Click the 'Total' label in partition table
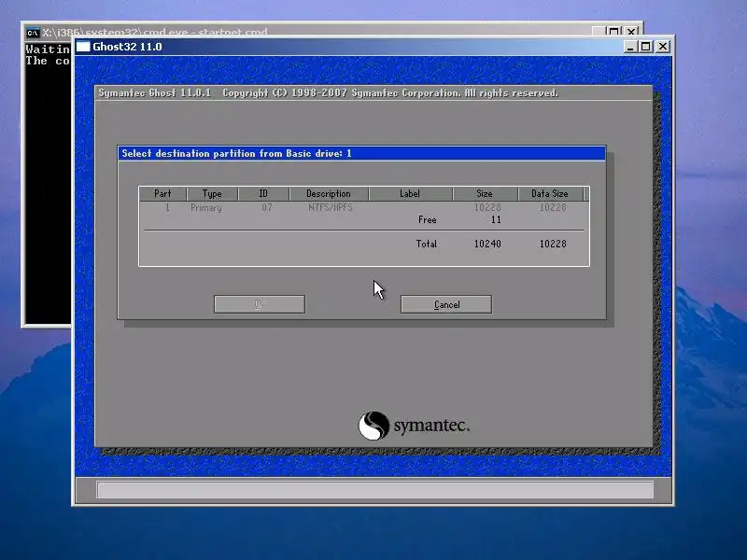 [x=427, y=244]
